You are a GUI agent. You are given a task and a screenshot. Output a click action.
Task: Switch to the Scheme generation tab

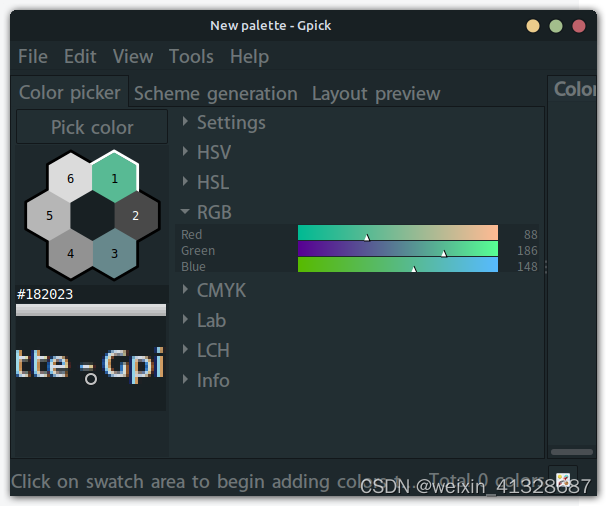(x=216, y=94)
